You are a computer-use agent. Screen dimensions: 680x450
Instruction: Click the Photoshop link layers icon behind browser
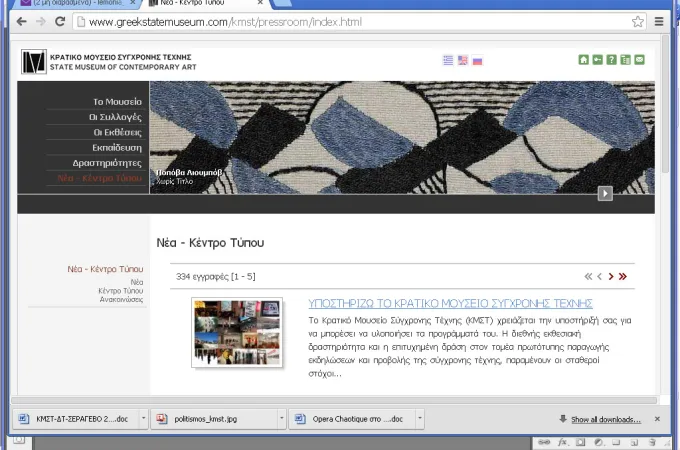tap(544, 442)
